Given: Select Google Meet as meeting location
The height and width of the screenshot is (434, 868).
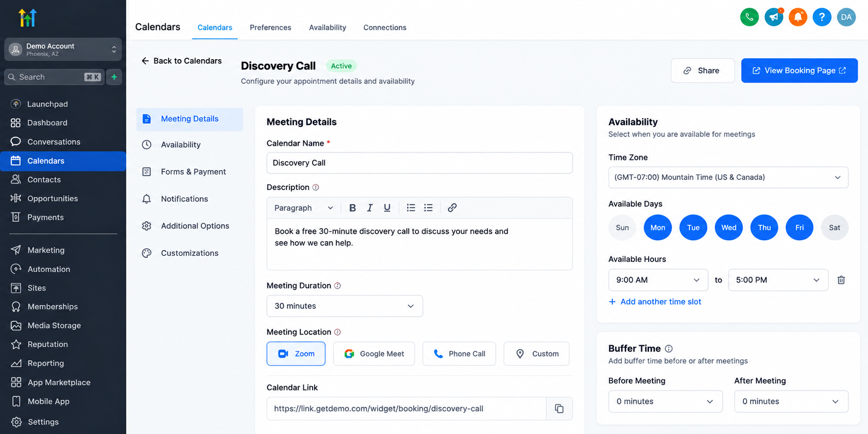Looking at the screenshot, I should (374, 354).
